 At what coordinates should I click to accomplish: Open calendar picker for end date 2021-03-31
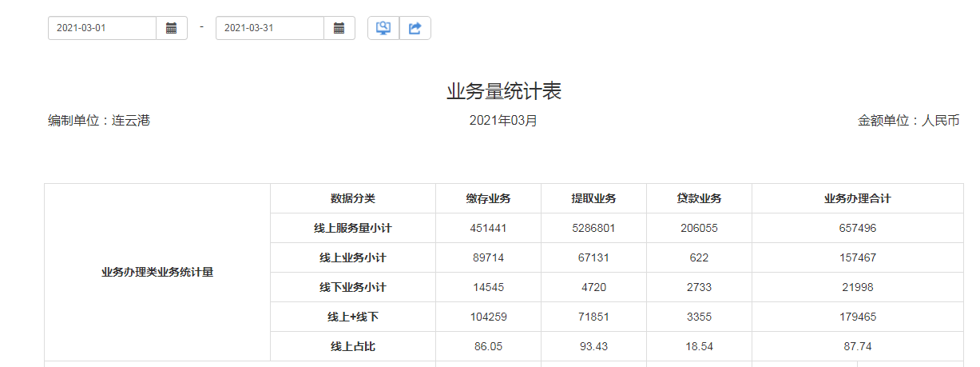[339, 28]
